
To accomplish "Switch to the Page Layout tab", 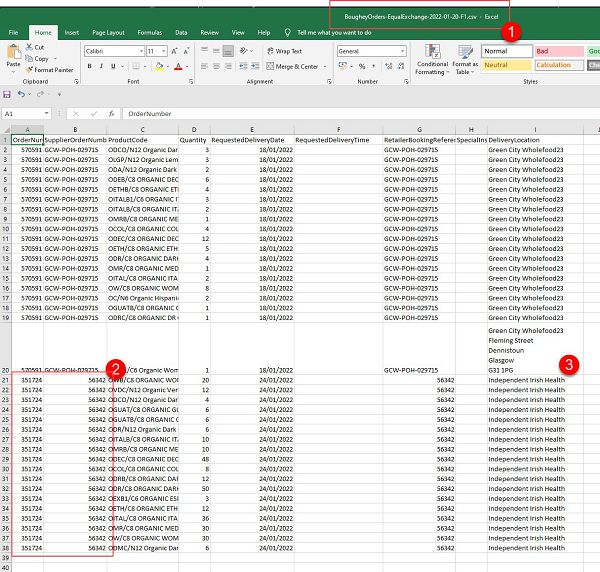I will (x=108, y=33).
